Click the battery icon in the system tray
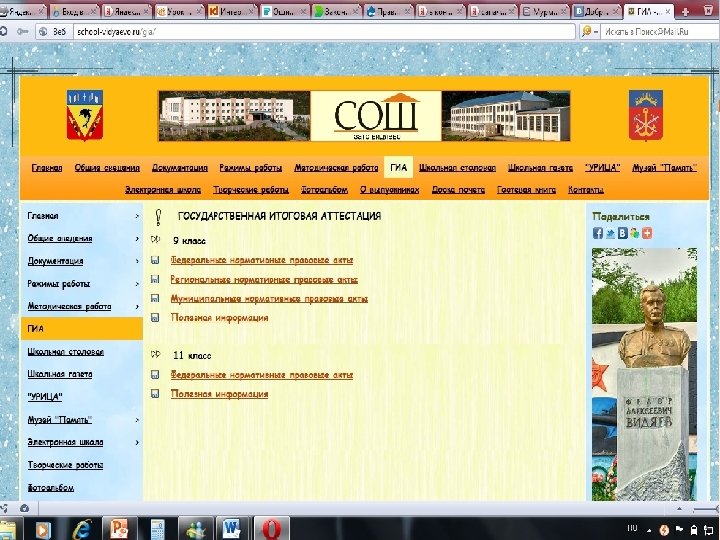Image resolution: width=720 pixels, height=540 pixels. coord(694,529)
